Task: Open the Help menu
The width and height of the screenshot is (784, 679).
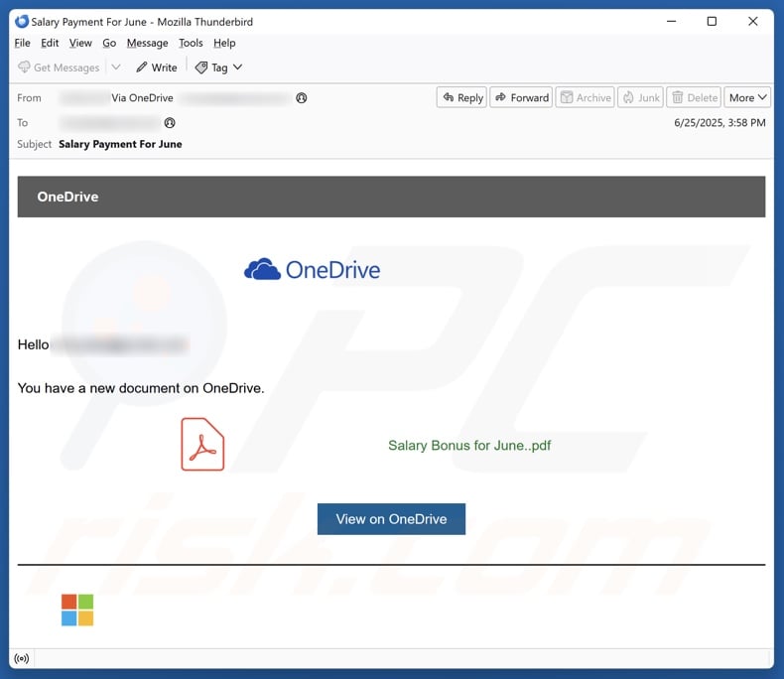Action: coord(224,43)
